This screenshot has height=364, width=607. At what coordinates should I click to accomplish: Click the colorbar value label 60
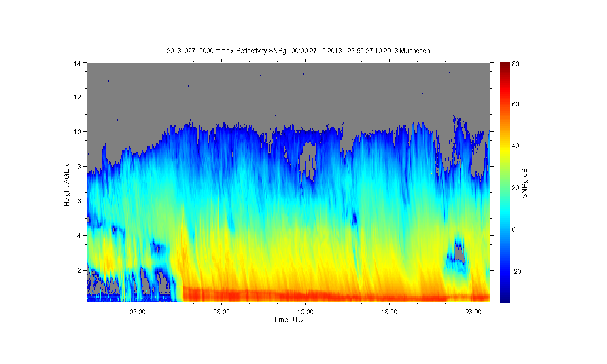(x=516, y=104)
